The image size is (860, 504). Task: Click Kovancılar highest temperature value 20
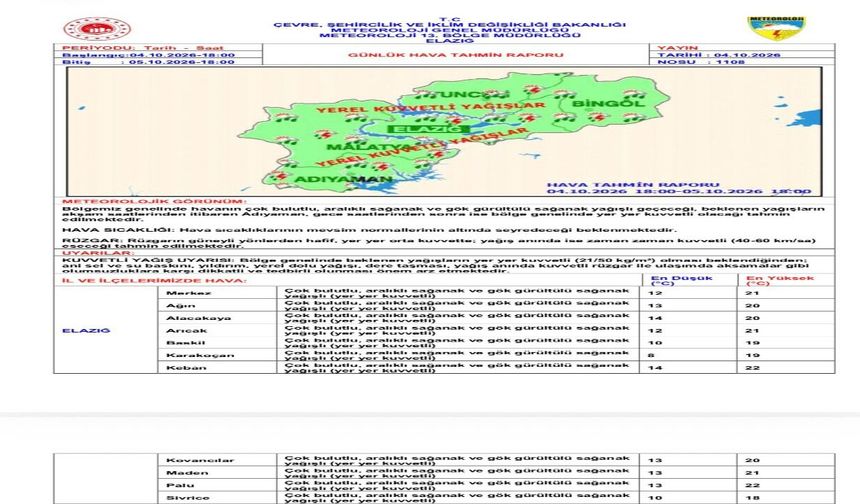pyautogui.click(x=752, y=460)
